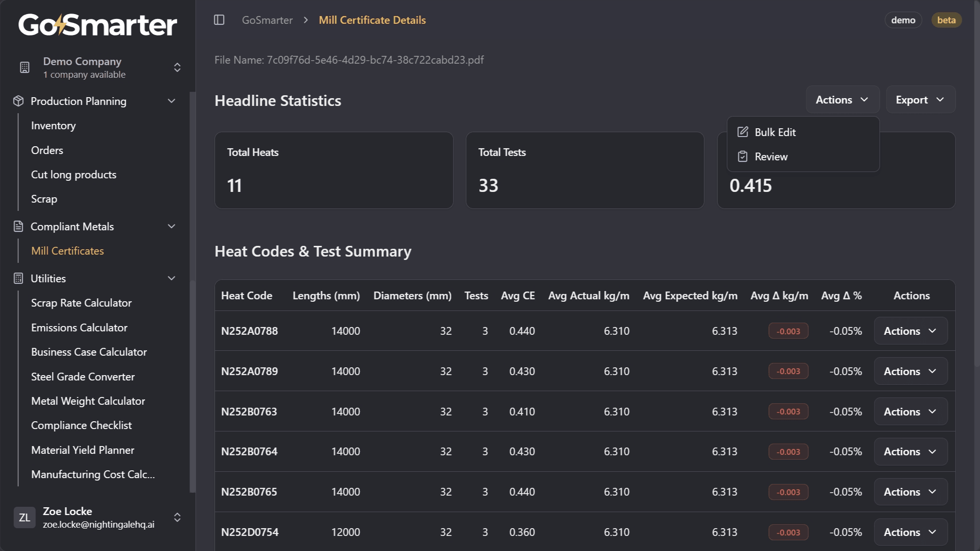Click the file name text
Image resolution: width=980 pixels, height=551 pixels.
click(349, 60)
